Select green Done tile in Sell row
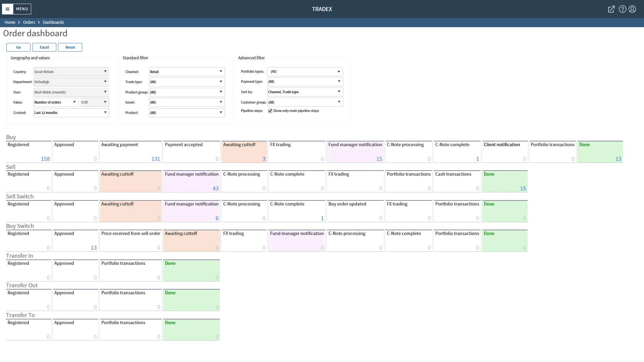 click(x=504, y=181)
